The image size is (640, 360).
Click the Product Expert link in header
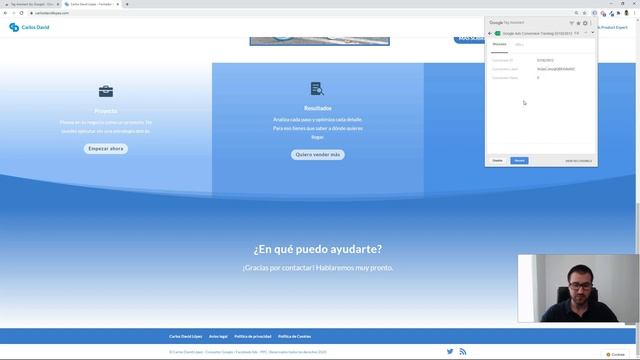tap(613, 27)
